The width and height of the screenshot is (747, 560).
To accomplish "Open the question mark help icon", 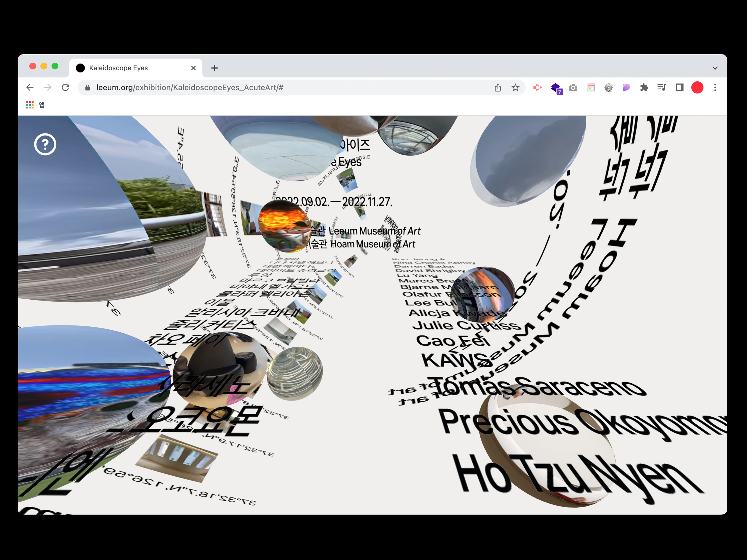I will [x=45, y=144].
